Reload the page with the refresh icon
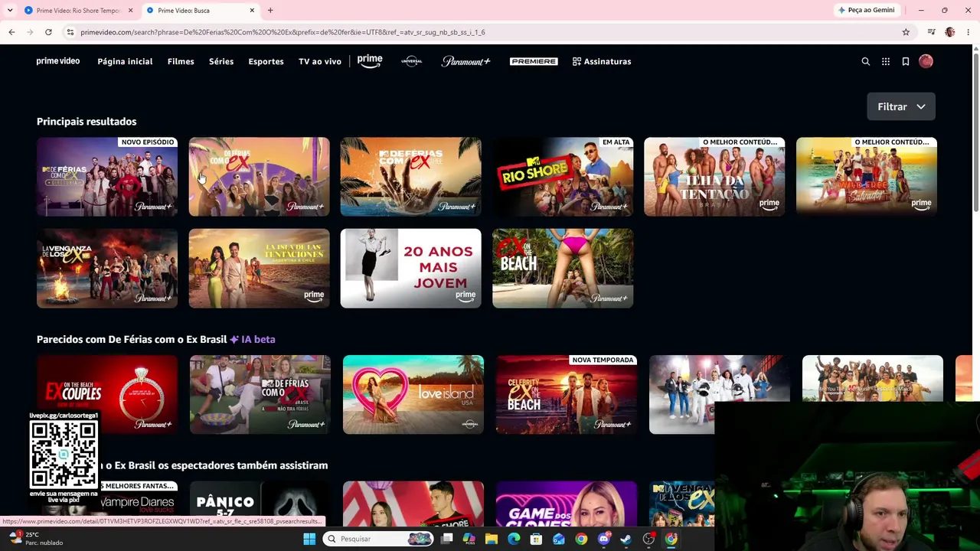980x551 pixels. point(48,32)
